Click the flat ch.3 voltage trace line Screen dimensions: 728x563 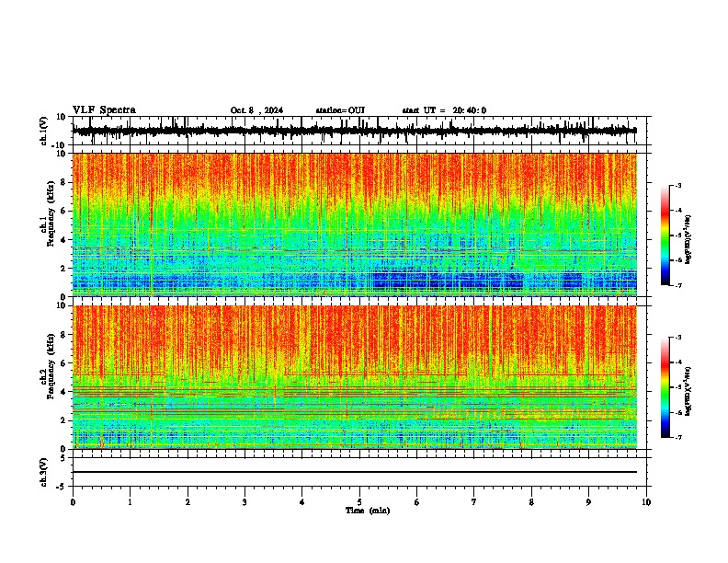click(x=354, y=472)
